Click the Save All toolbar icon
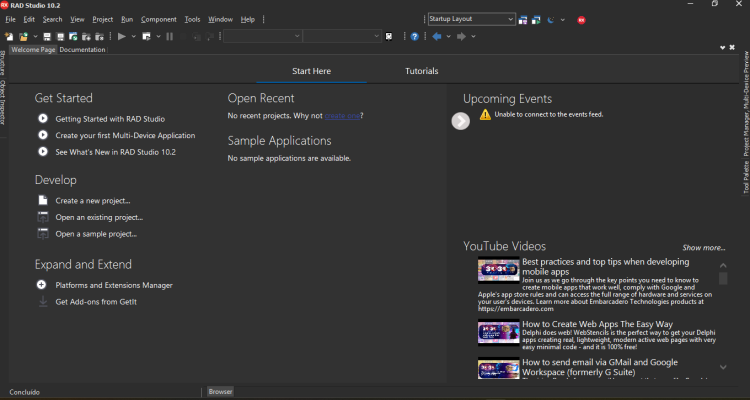 point(60,36)
